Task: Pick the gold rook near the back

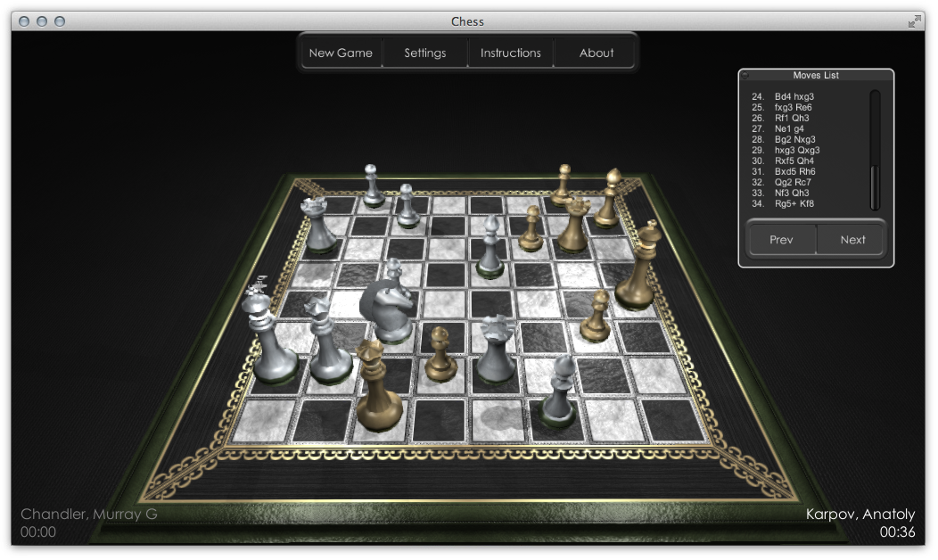Action: point(573,226)
